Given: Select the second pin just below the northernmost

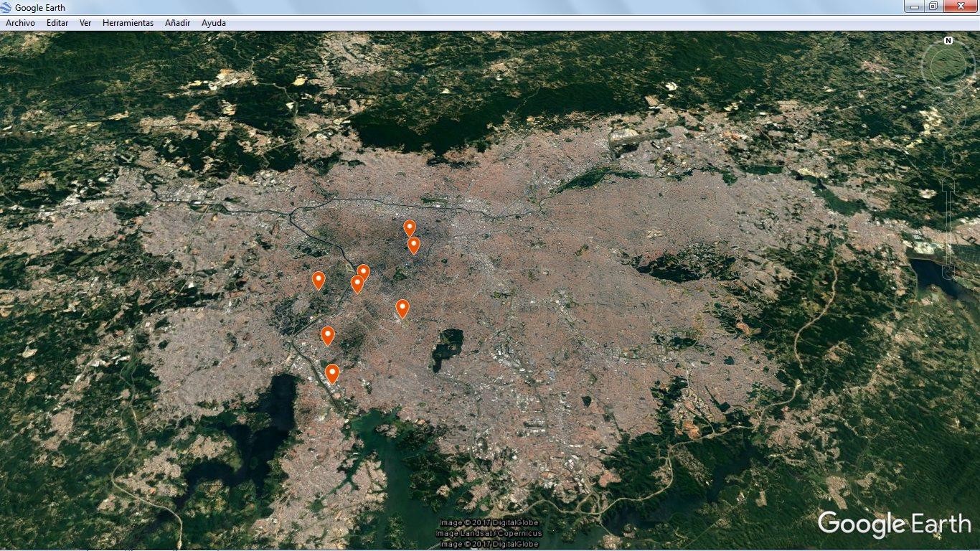Looking at the screenshot, I should pyautogui.click(x=414, y=245).
